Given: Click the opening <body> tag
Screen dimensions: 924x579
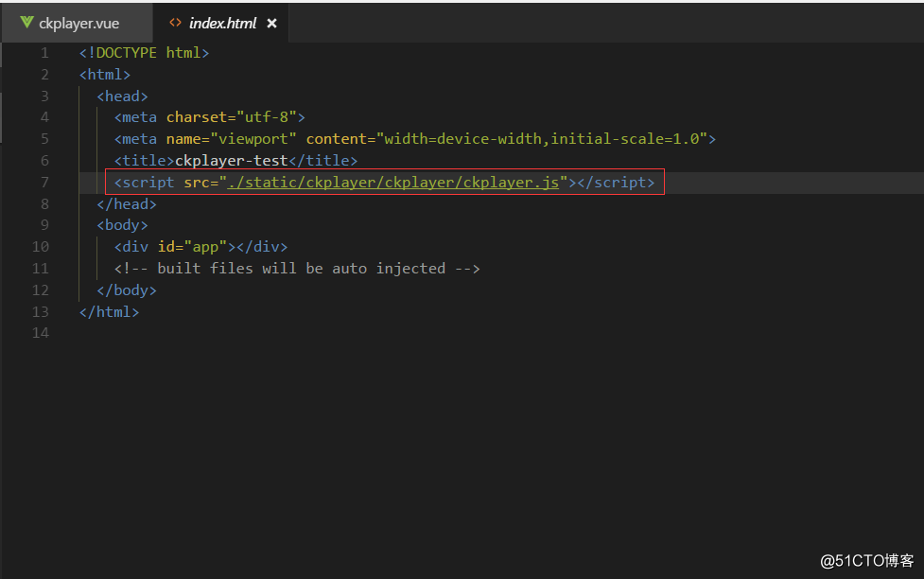Looking at the screenshot, I should point(123,225).
